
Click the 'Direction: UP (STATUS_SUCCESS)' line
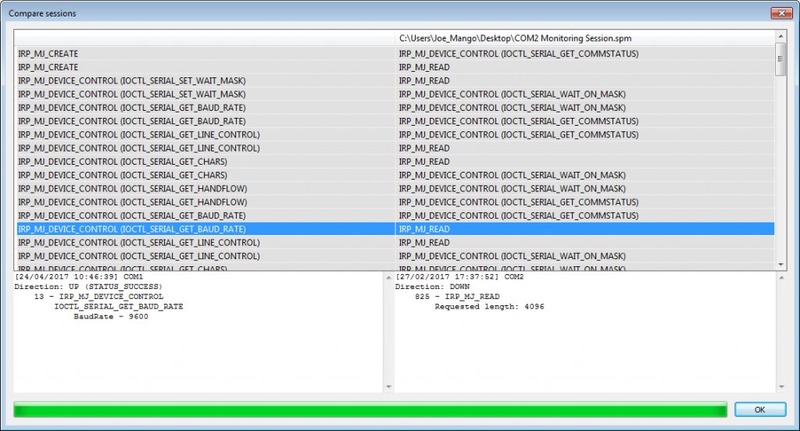pos(88,287)
